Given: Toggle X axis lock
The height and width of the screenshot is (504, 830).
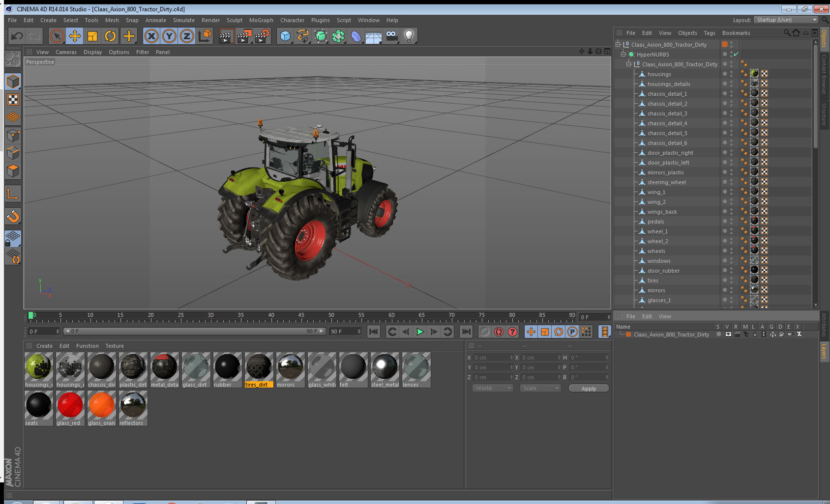Looking at the screenshot, I should 151,36.
